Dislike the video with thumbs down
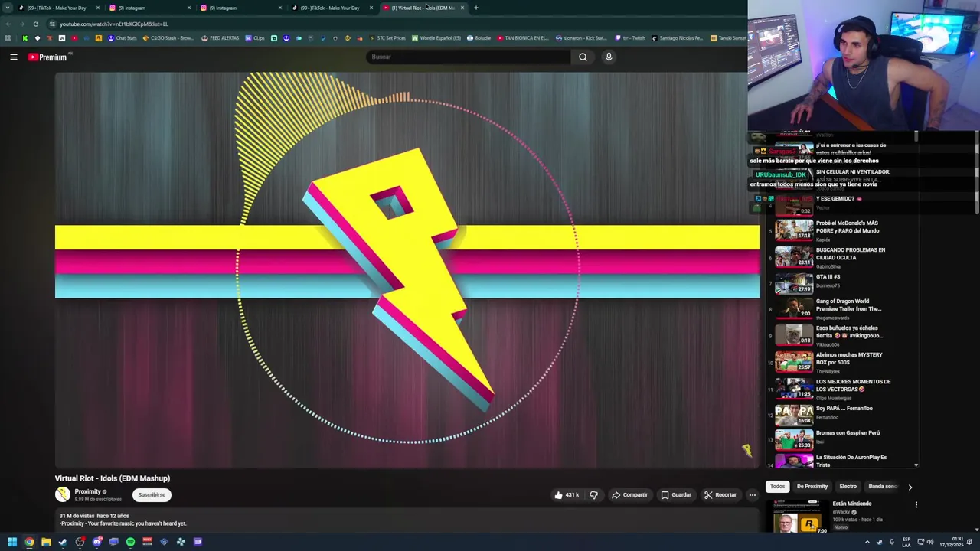The height and width of the screenshot is (551, 980). (x=593, y=495)
